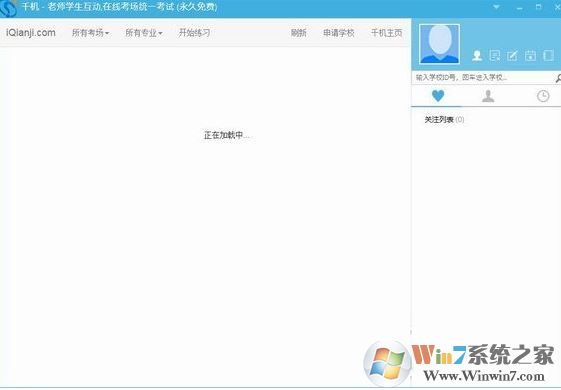Image resolution: width=561 pixels, height=390 pixels.
Task: Click the profile person icon beside avatar
Action: (x=477, y=55)
